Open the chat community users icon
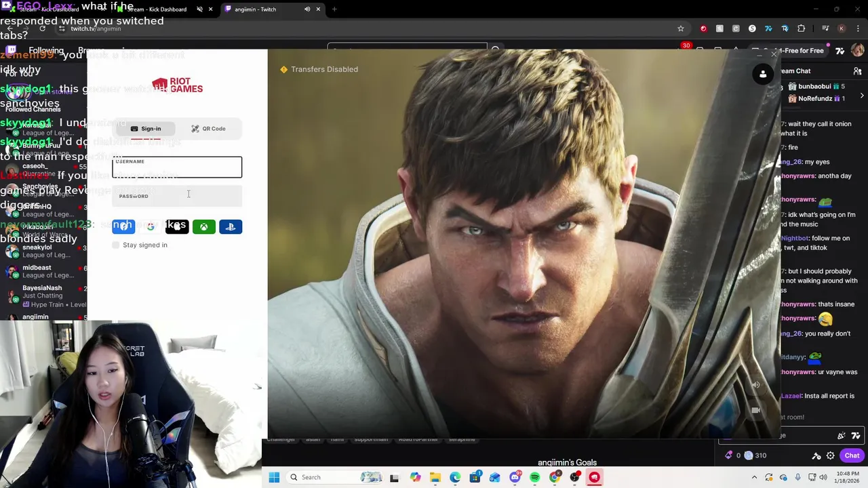The height and width of the screenshot is (488, 868). point(857,71)
